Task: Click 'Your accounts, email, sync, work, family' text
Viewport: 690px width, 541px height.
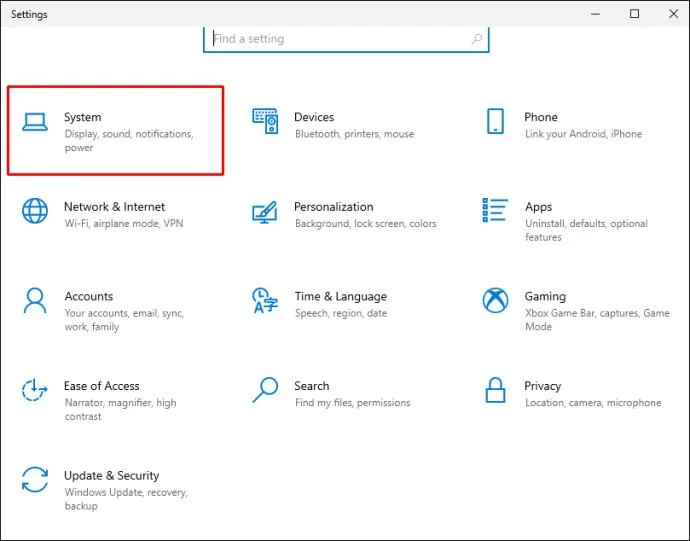Action: click(x=124, y=320)
